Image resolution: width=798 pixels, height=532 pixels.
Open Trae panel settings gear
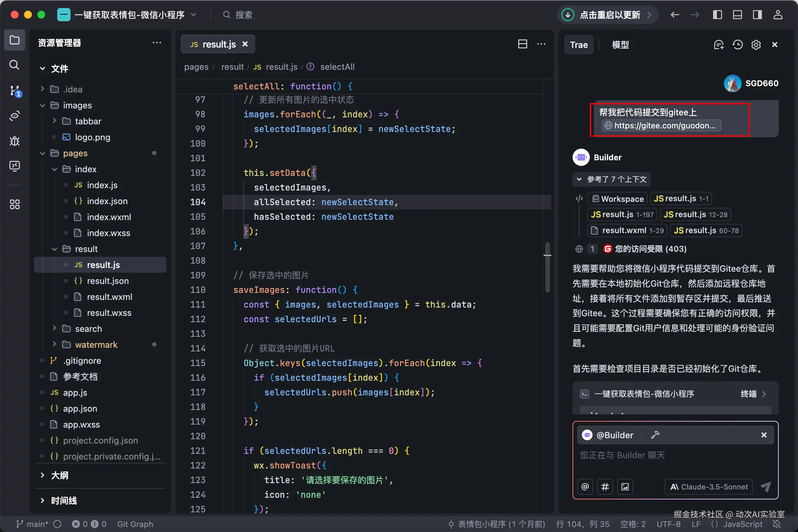coord(755,45)
